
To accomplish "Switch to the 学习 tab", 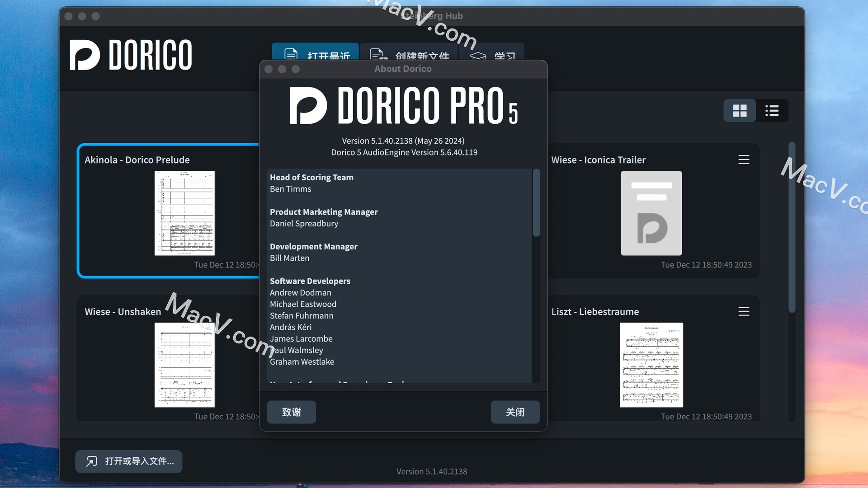I will coord(493,56).
